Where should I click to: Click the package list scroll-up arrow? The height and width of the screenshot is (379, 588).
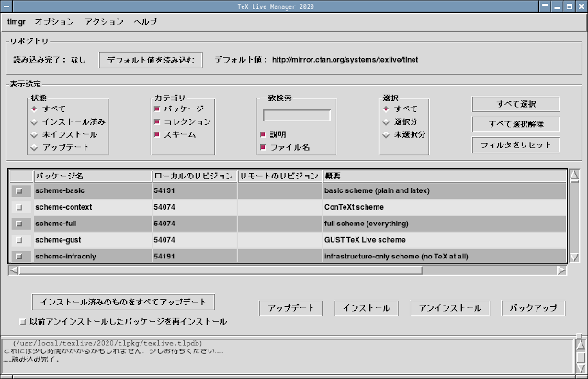pos(574,176)
